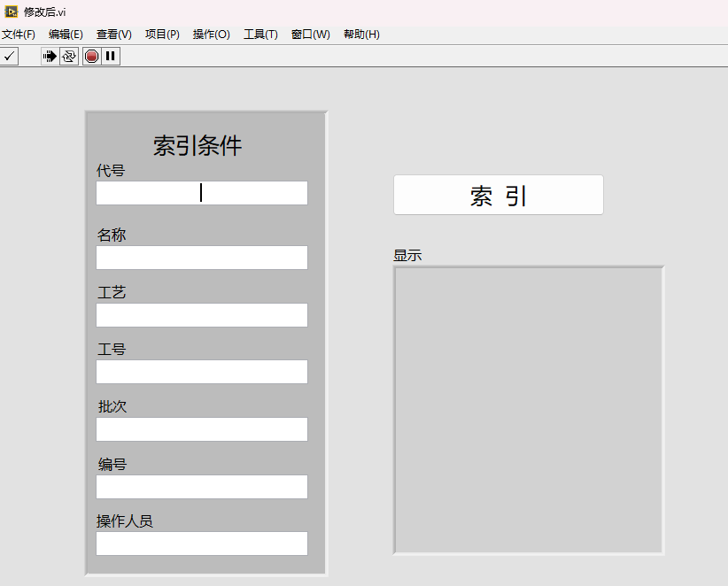Select the 工艺 input field

click(x=201, y=314)
